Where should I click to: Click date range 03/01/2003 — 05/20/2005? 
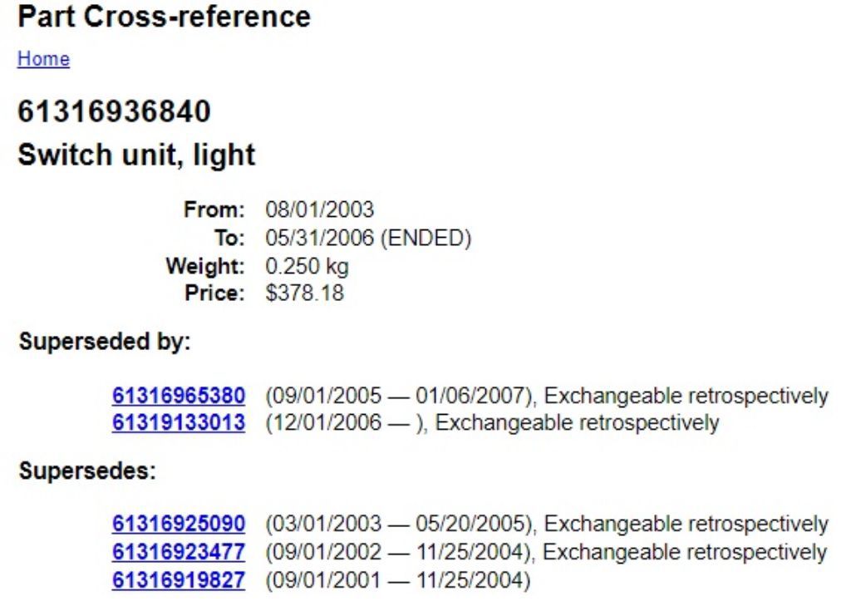pyautogui.click(x=398, y=524)
